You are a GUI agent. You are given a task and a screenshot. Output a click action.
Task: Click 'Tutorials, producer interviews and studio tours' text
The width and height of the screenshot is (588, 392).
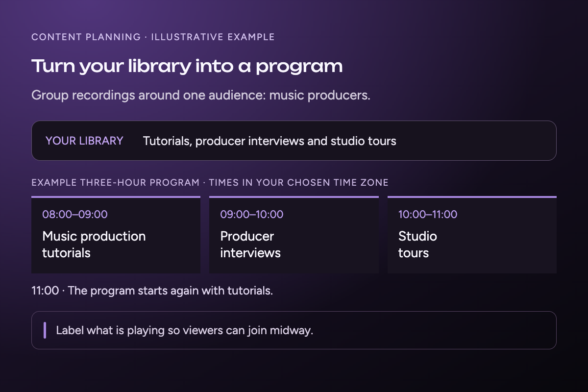tap(269, 141)
